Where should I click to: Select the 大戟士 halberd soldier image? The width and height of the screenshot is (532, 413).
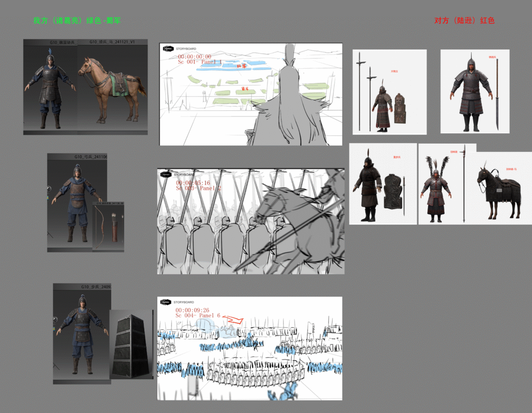382,107
